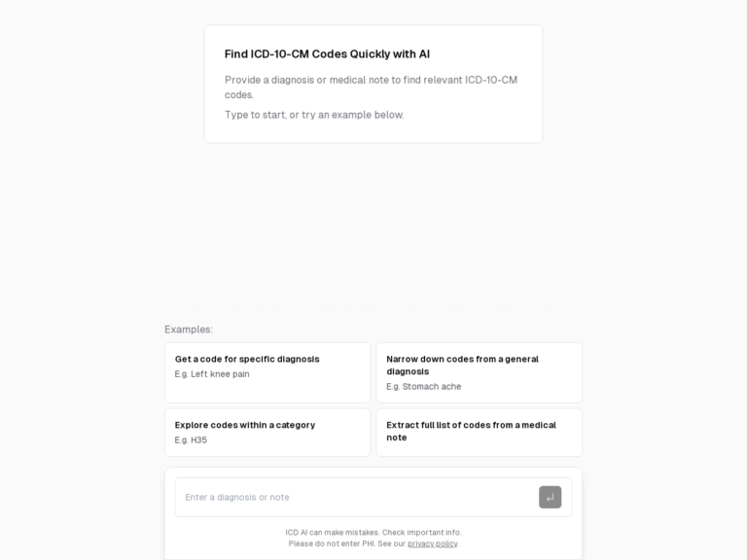
Task: Click the 'Get a code for specific diagnosis' title text
Action: [247, 359]
